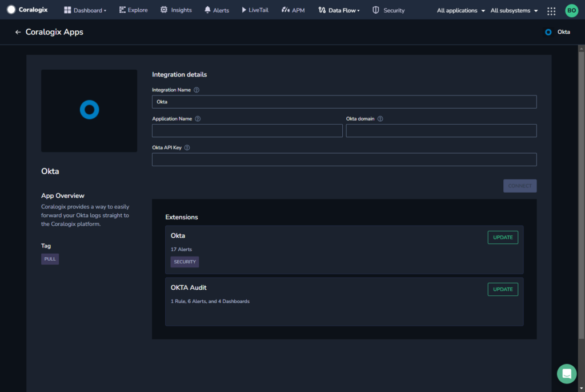This screenshot has height=392, width=585.
Task: Show help for Okta domain
Action: tap(380, 119)
